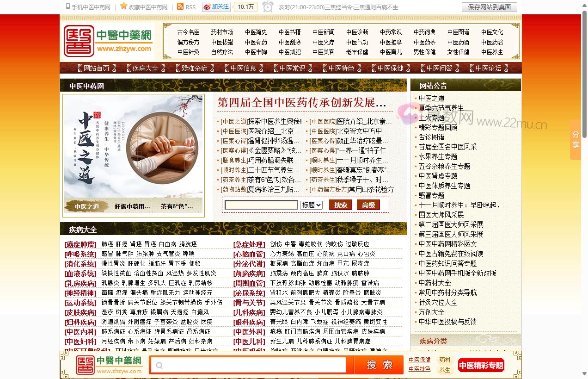Viewport: 588px width, 379px height.
Task: Open the 标题 search type dropdown
Action: [311, 205]
